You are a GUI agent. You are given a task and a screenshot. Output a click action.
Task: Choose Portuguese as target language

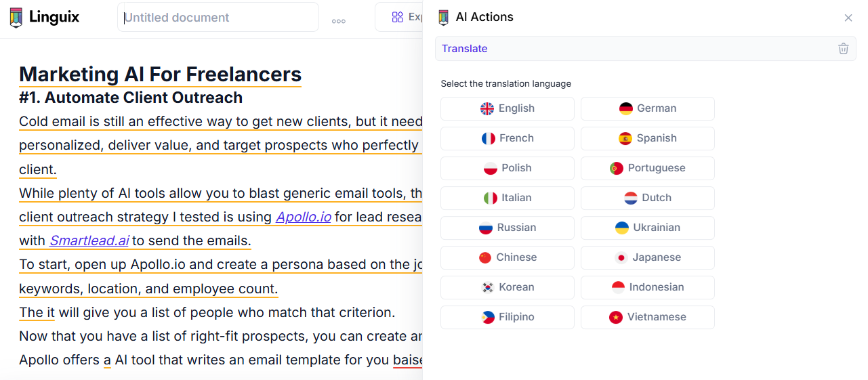[x=647, y=168]
